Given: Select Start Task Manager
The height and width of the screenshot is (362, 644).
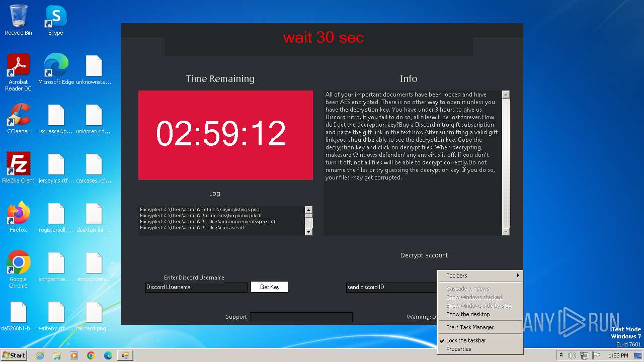Looking at the screenshot, I should [480, 327].
